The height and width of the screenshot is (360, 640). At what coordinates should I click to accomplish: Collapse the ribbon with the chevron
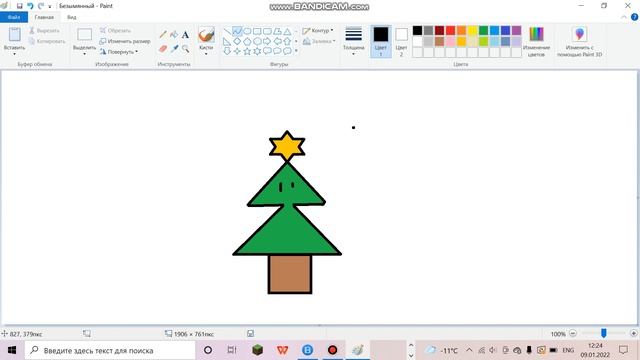(x=624, y=17)
